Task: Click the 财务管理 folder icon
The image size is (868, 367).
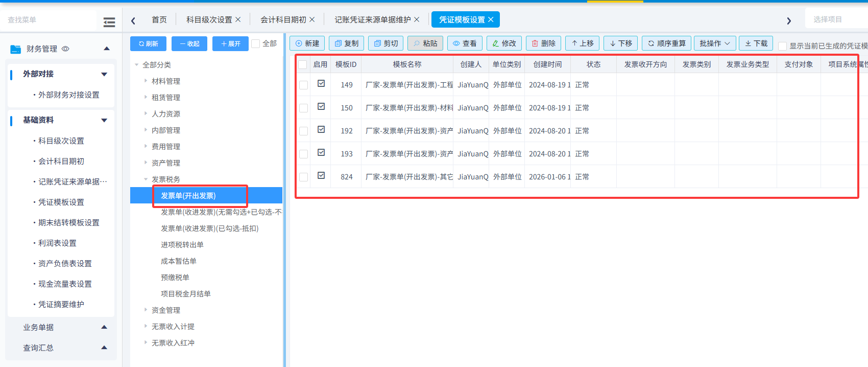Action: coord(16,49)
